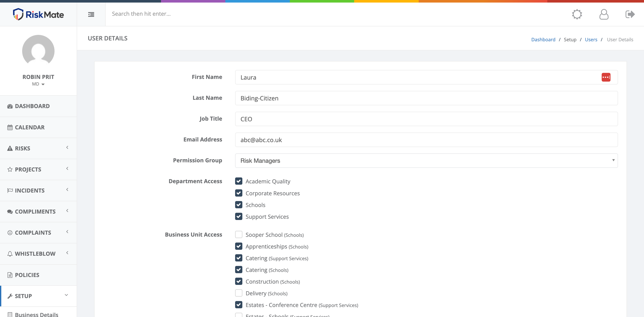The width and height of the screenshot is (644, 317).
Task: Click the Projects star icon
Action: point(10,169)
